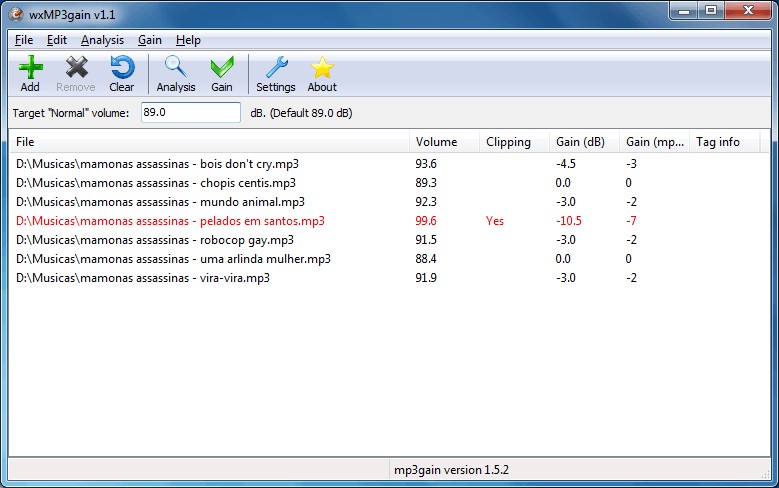Sort list by the Clipping column header

click(508, 142)
